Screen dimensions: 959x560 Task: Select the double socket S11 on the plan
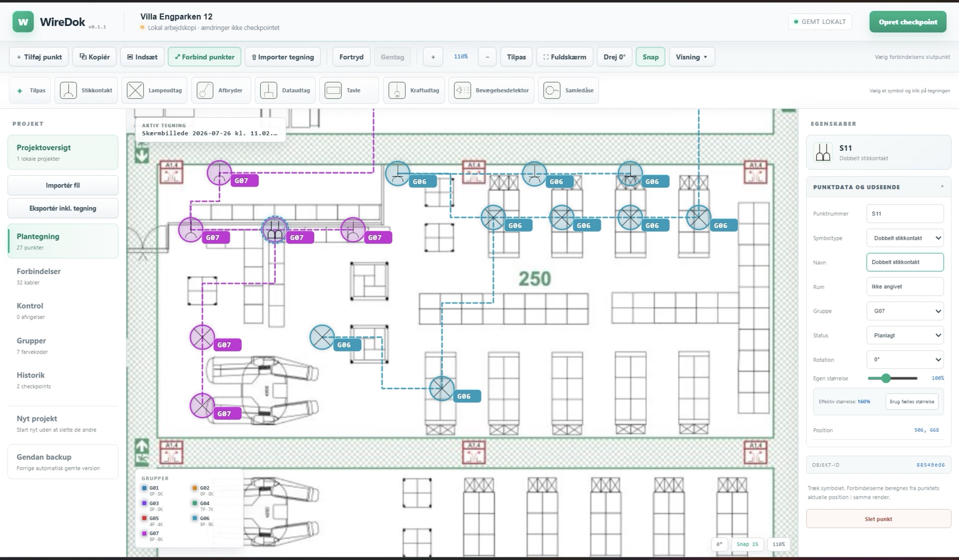point(274,230)
